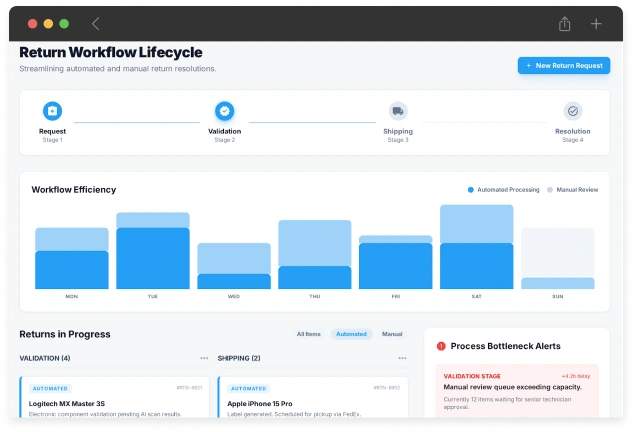Switch the returns filter to Automated
The width and height of the screenshot is (634, 432).
click(x=351, y=334)
